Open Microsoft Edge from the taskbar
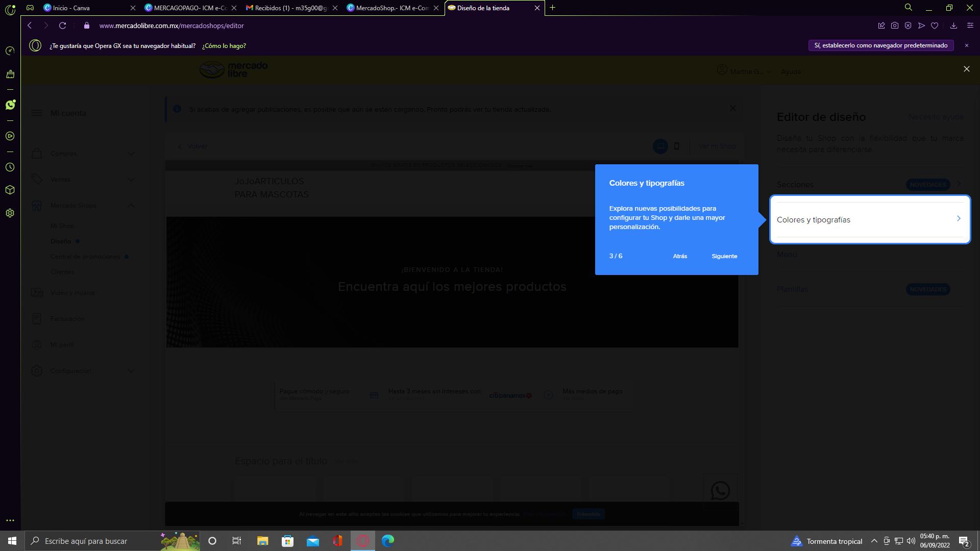Screen dimensions: 980x551 pos(388,541)
